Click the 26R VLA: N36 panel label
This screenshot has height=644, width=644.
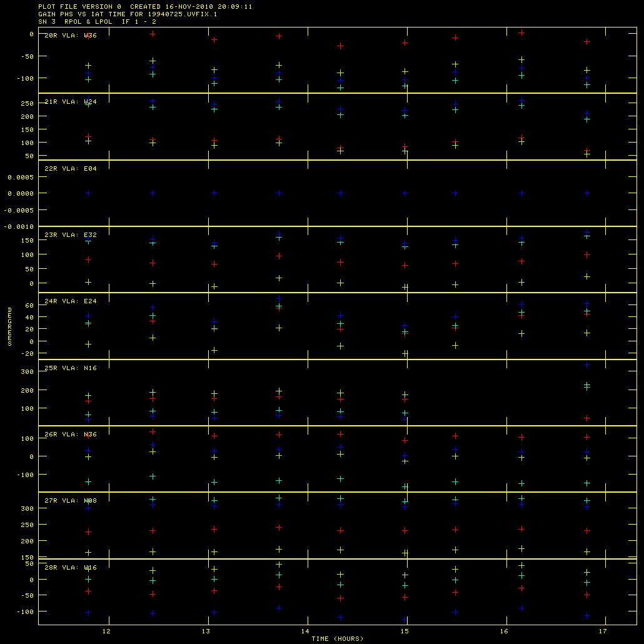70,435
